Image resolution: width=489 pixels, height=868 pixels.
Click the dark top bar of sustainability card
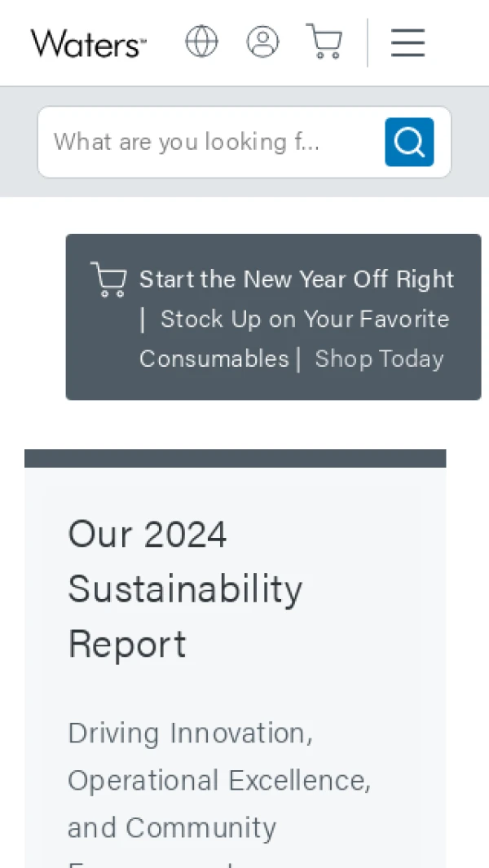235,458
